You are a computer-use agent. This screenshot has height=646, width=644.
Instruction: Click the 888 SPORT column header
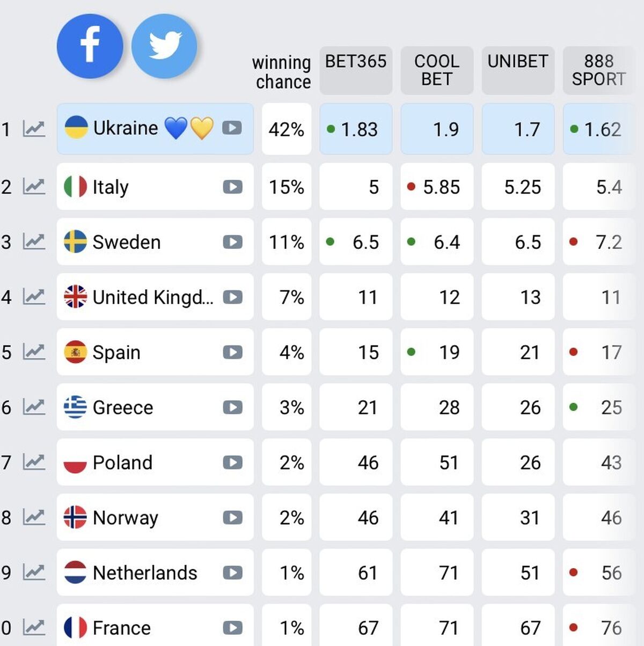[x=598, y=70]
